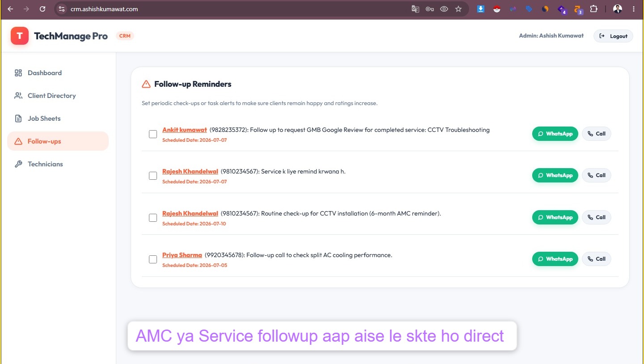Click the 'TechManage Pro' title text
The height and width of the screenshot is (364, 644).
tap(71, 36)
